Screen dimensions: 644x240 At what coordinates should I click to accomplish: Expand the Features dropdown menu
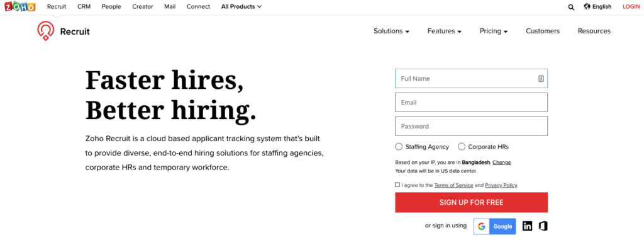(x=445, y=31)
